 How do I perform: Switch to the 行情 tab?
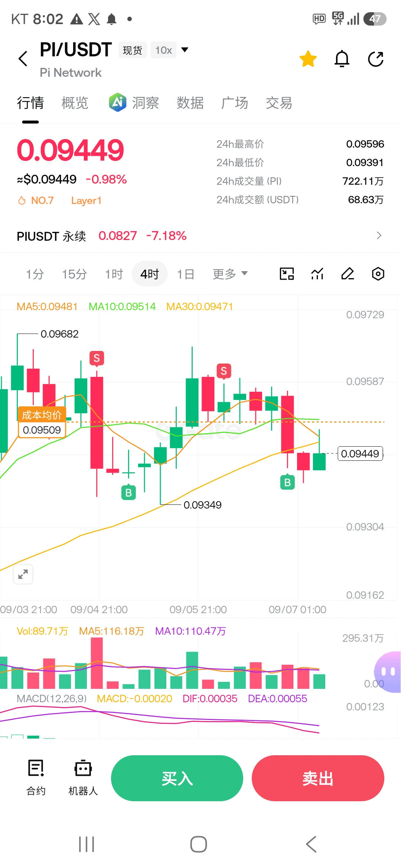tap(30, 103)
